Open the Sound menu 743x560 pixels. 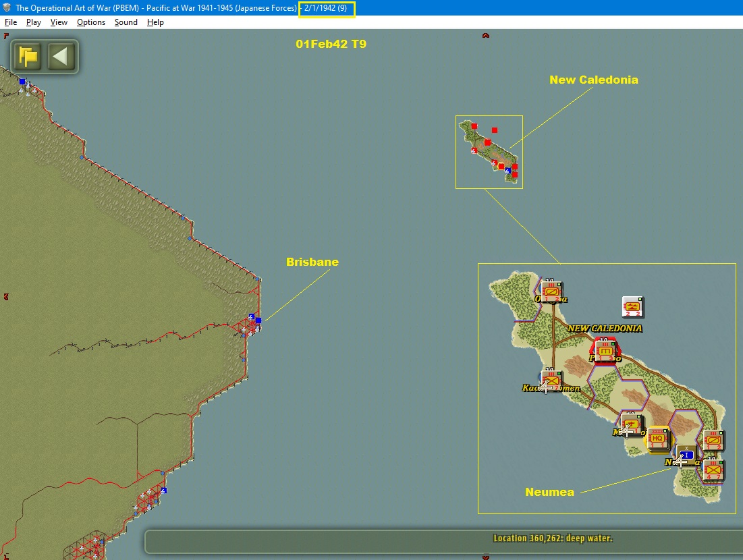coord(126,22)
